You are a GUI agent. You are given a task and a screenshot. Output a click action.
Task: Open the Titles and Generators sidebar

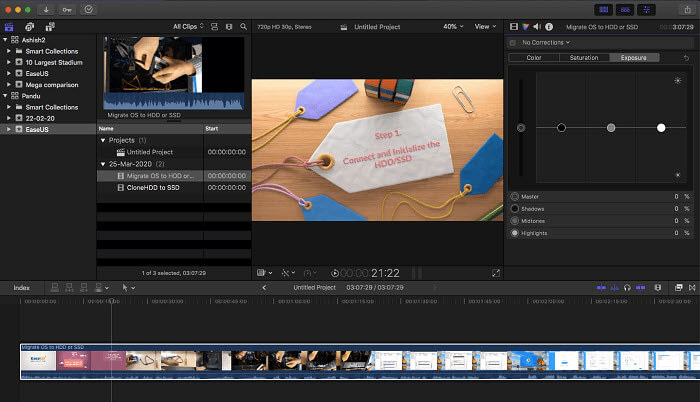coord(48,26)
